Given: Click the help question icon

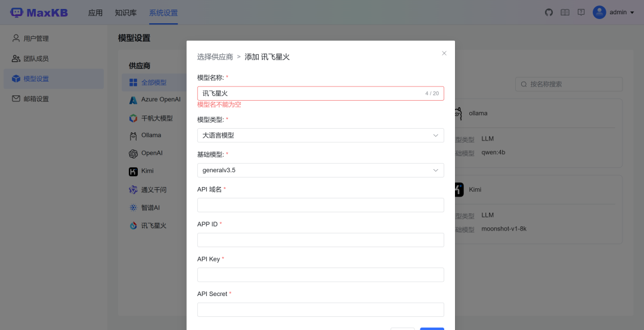Looking at the screenshot, I should coord(581,13).
